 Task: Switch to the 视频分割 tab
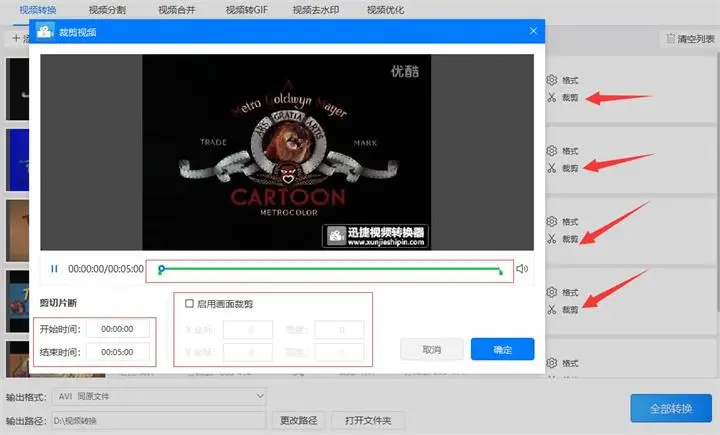point(107,10)
